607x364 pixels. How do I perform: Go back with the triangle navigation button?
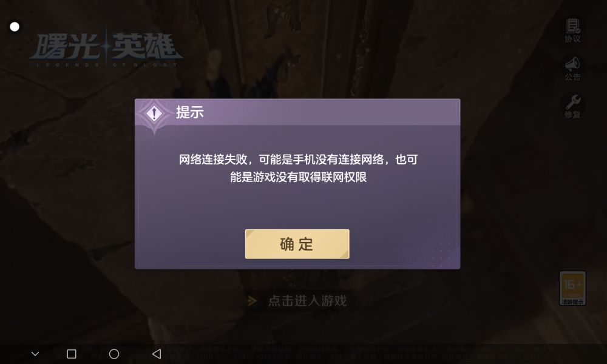click(x=157, y=354)
